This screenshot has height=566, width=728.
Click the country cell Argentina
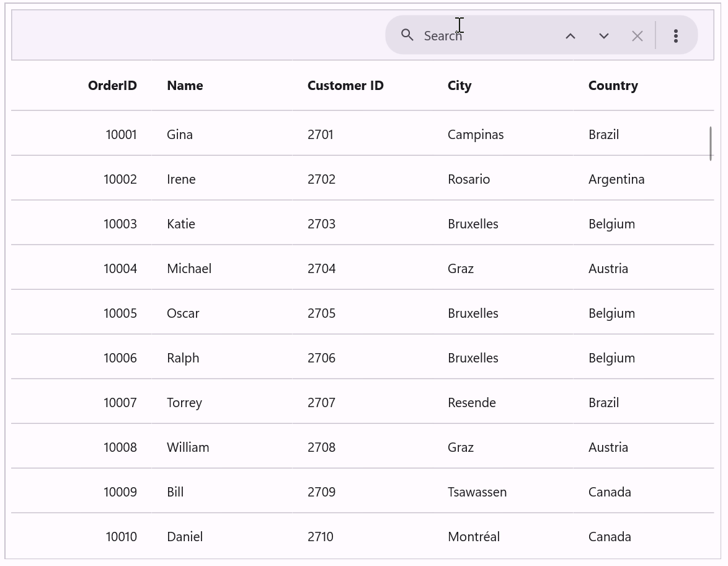click(616, 180)
